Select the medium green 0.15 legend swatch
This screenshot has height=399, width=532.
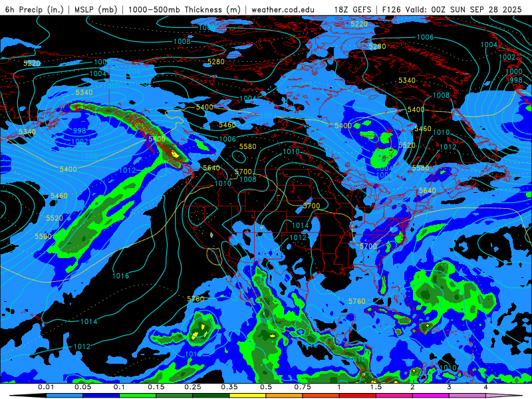tap(174, 396)
